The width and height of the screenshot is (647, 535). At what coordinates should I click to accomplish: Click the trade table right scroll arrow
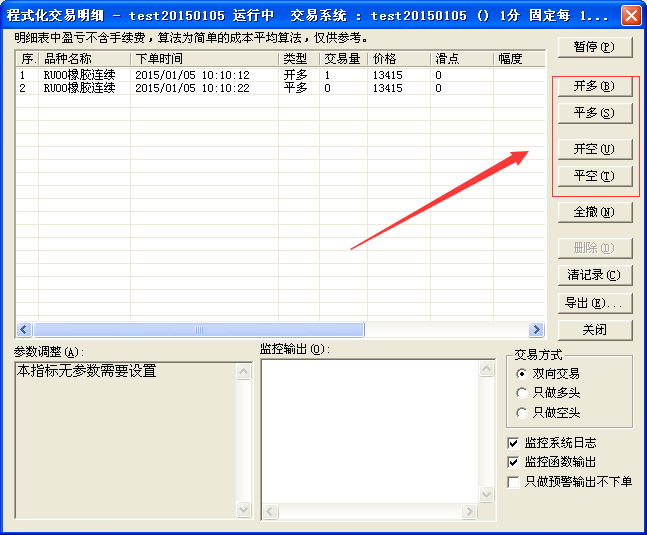(x=537, y=330)
